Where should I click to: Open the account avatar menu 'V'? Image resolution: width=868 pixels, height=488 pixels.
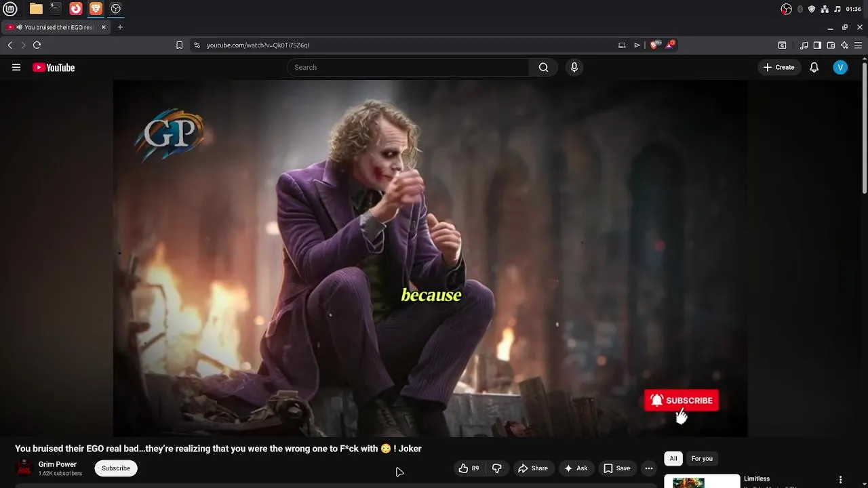840,67
